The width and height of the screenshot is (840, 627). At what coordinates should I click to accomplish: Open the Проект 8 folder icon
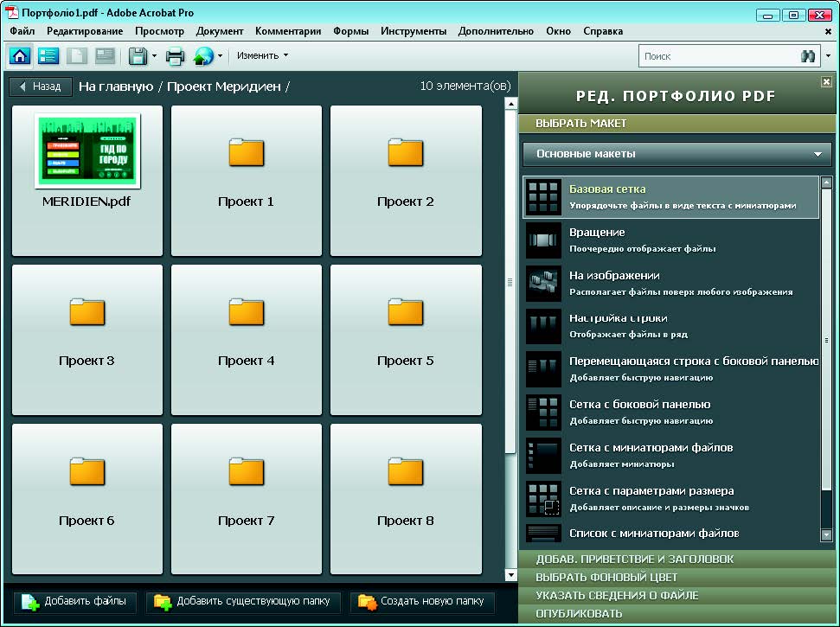(x=406, y=471)
